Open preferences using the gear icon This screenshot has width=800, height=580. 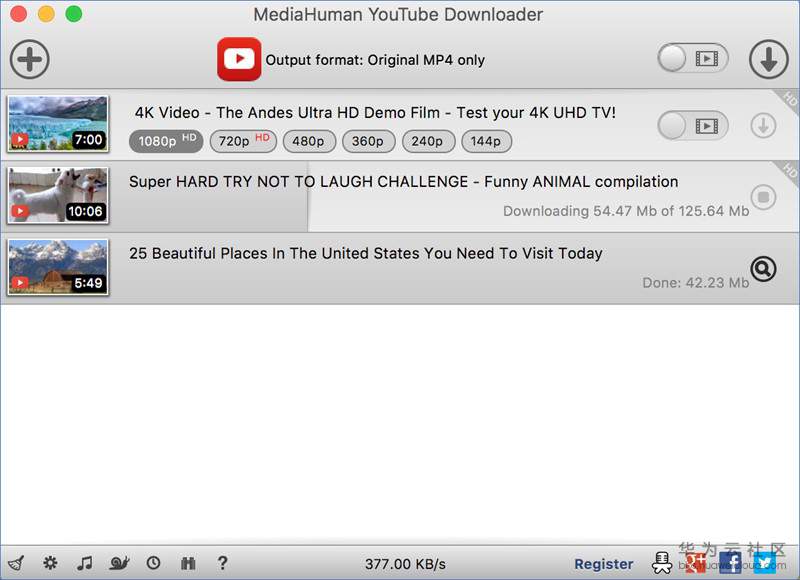(50, 563)
